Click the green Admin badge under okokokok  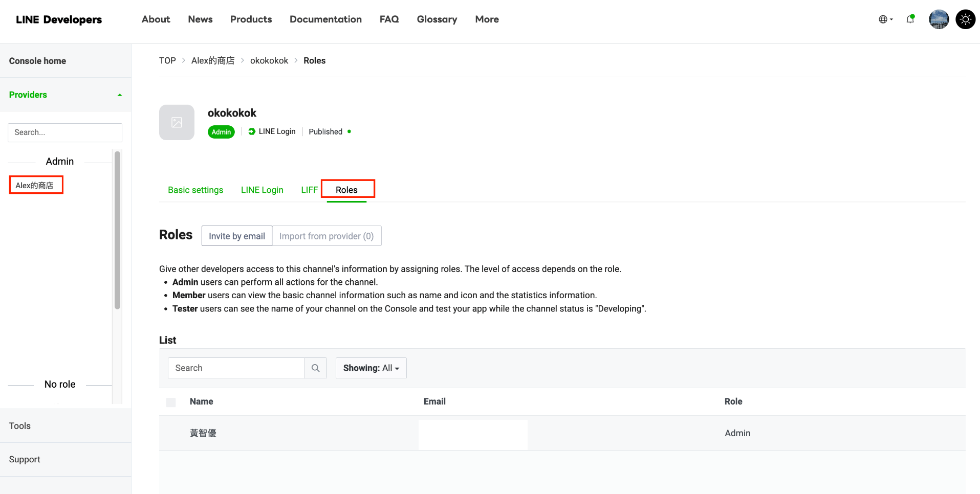[x=221, y=132]
